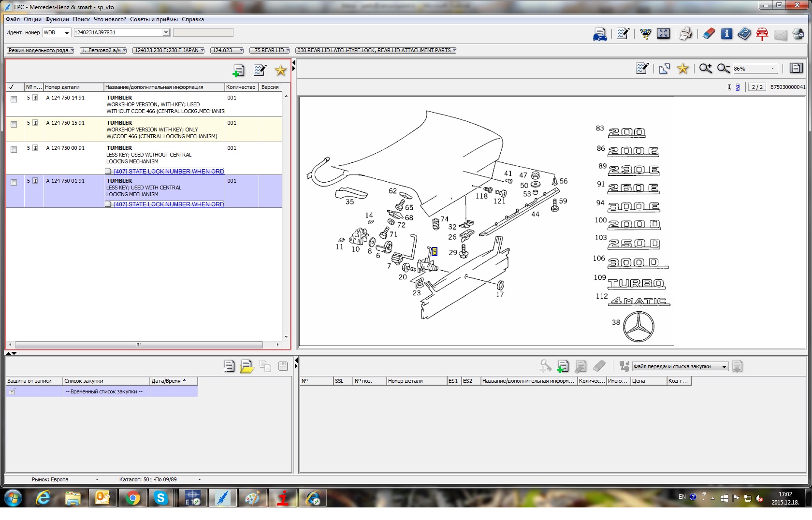This screenshot has height=520, width=812.
Task: Zoom out on the parts diagram
Action: tap(723, 69)
